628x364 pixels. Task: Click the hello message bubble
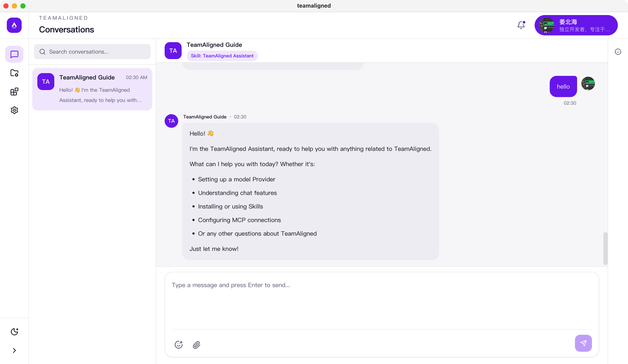pyautogui.click(x=563, y=86)
